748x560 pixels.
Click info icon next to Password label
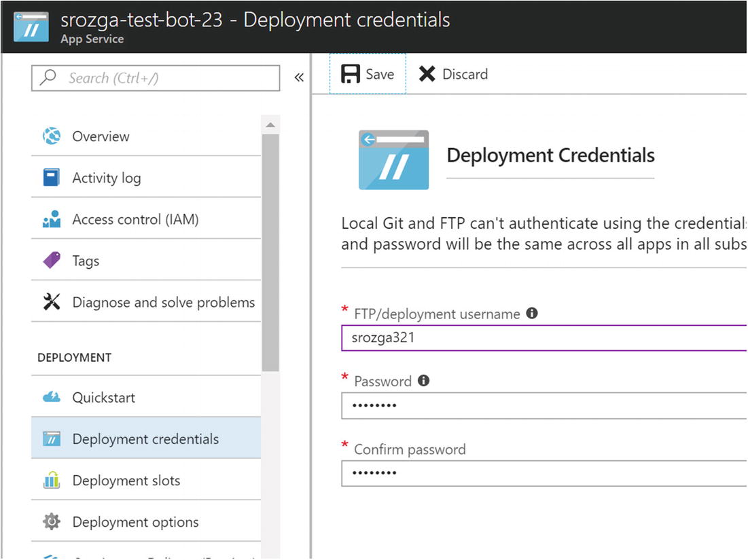point(423,381)
